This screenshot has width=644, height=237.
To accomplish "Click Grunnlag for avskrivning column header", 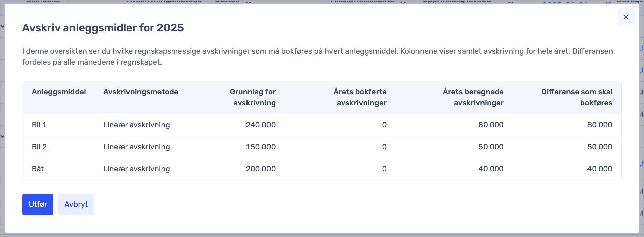I will tap(253, 97).
